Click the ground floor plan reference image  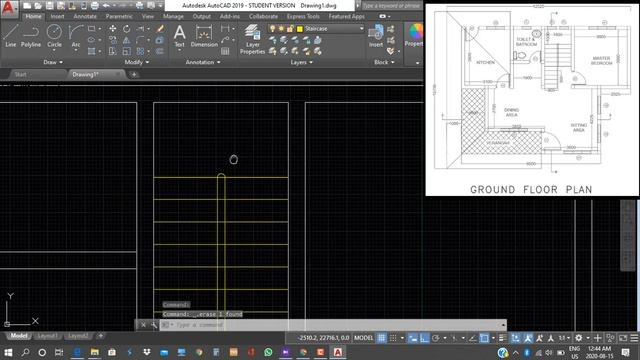532,100
